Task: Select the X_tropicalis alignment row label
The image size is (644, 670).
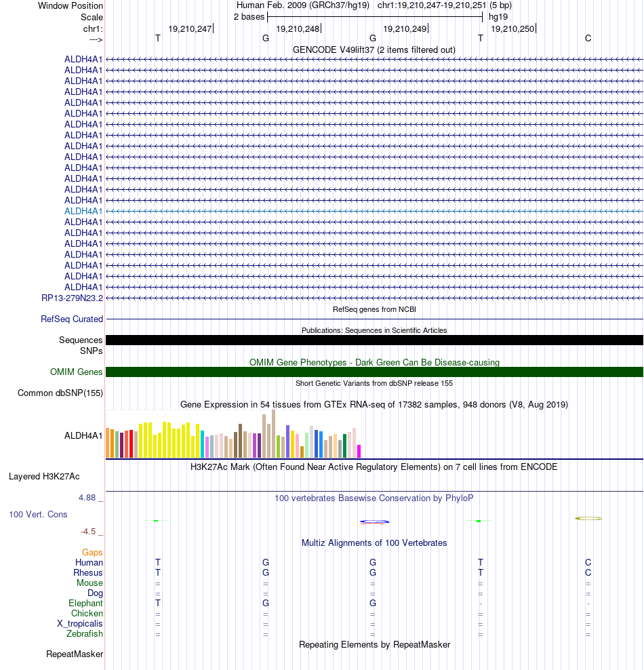Action: click(x=80, y=623)
